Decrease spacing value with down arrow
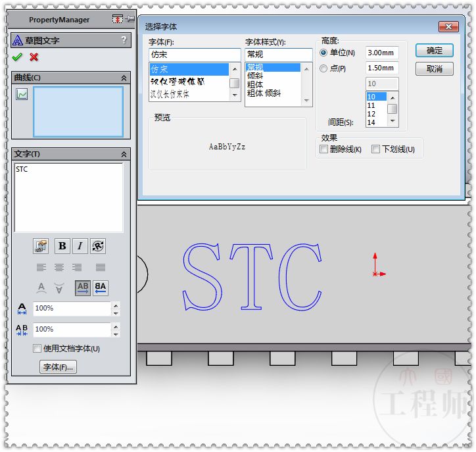 pos(116,334)
